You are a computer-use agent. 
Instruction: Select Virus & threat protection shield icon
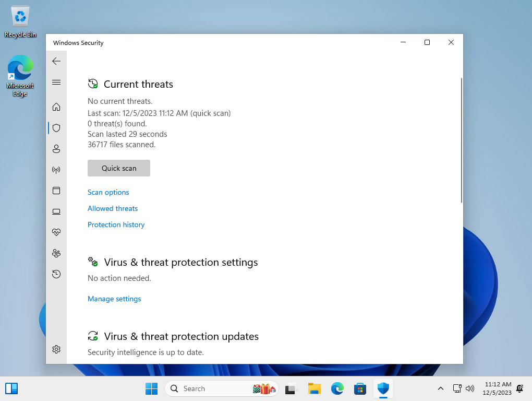56,128
